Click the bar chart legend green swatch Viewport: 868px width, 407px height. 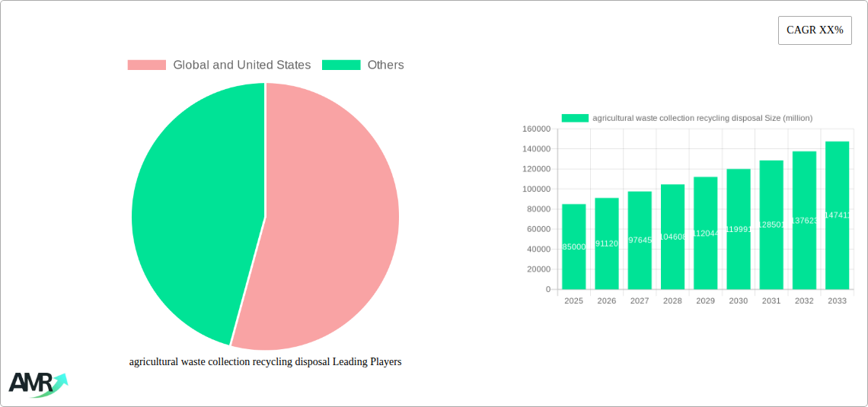coord(575,118)
